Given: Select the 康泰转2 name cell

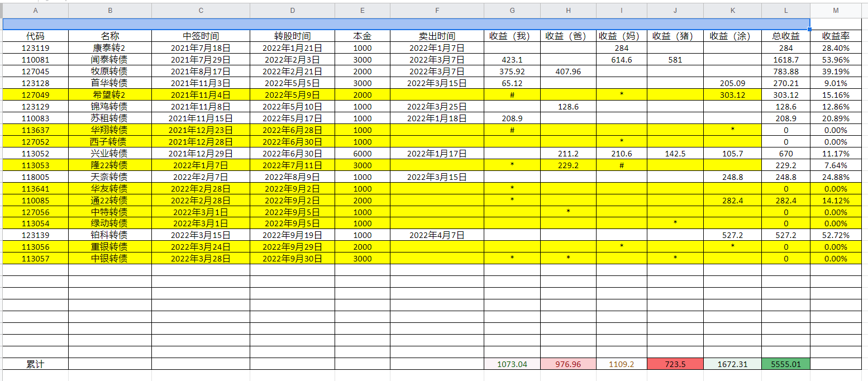Looking at the screenshot, I should point(110,48).
